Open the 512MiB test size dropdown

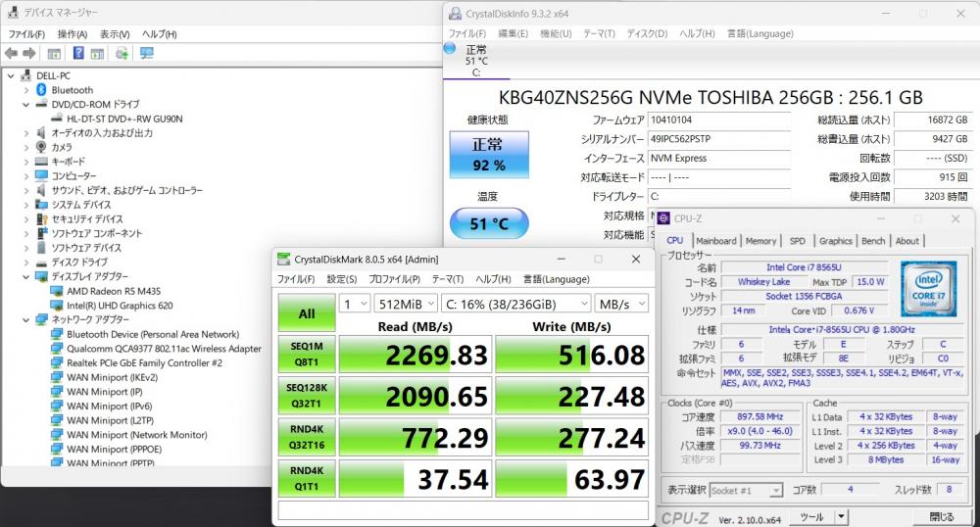[405, 304]
